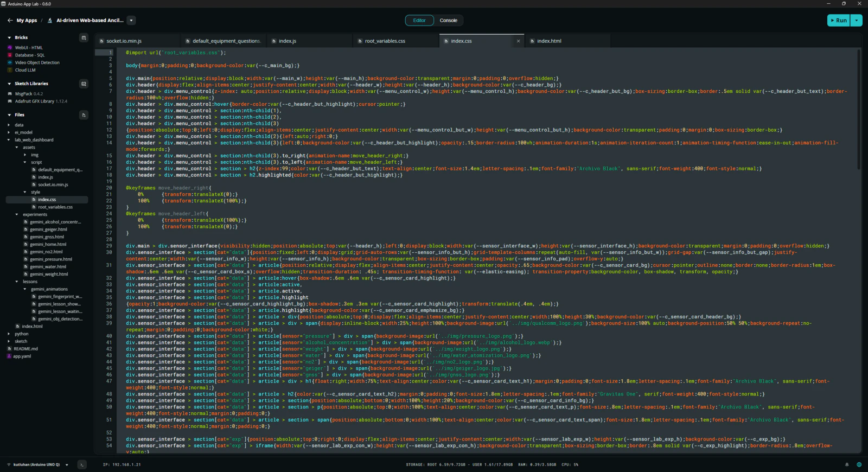Open the Run options dropdown arrow
Screen dimensions: 868x472
click(x=856, y=21)
